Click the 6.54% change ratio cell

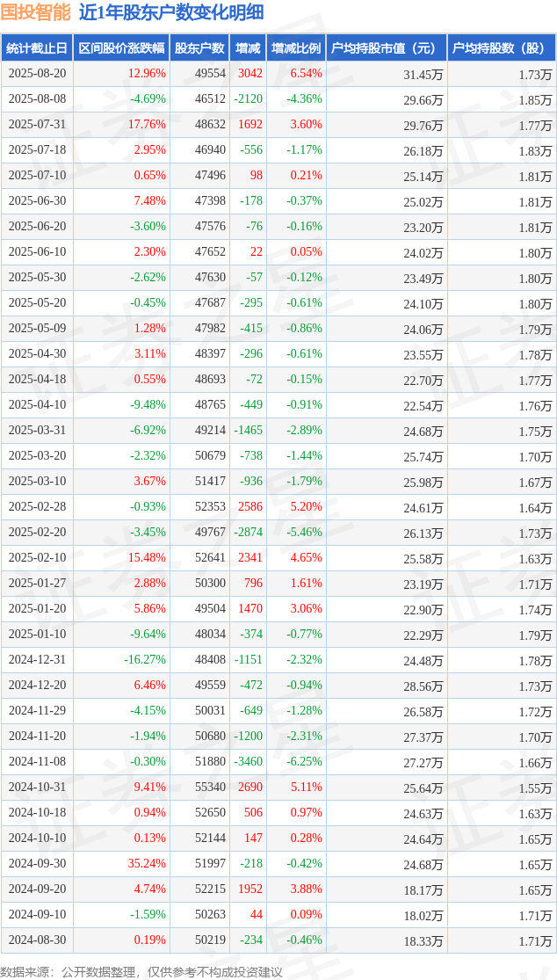pyautogui.click(x=306, y=74)
